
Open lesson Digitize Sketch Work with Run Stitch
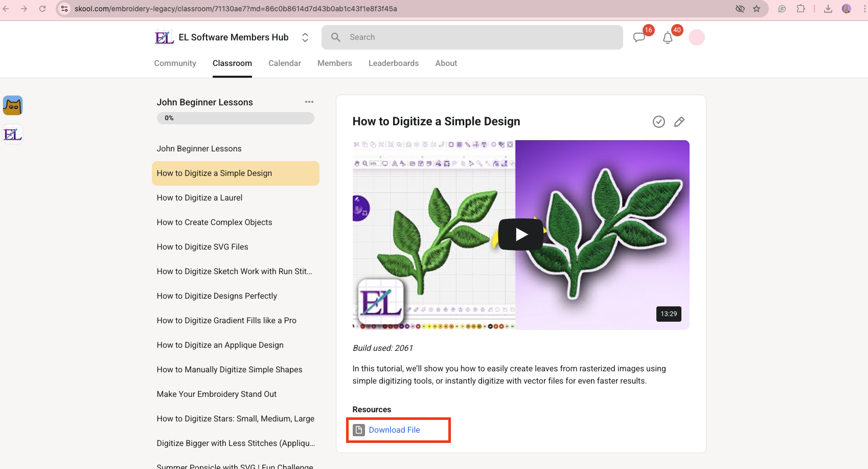236,272
